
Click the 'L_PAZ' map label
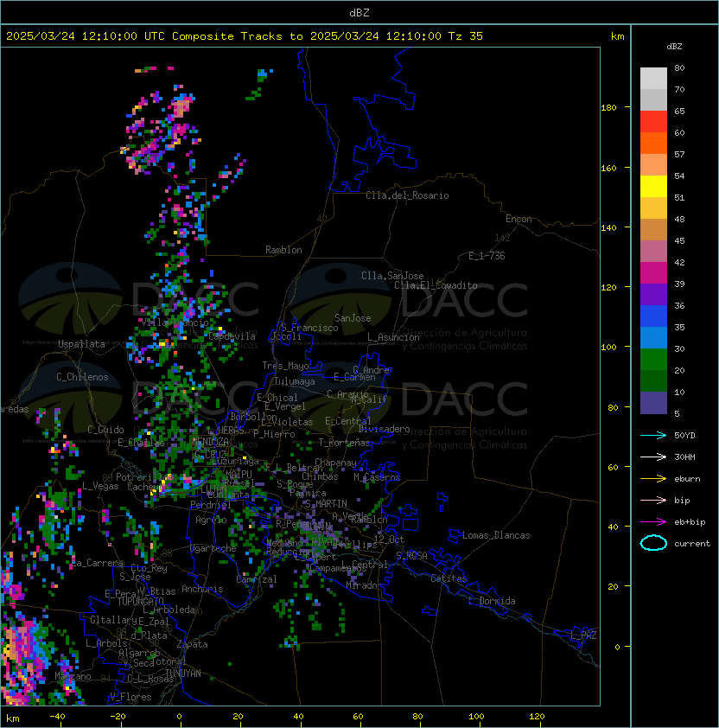tap(583, 635)
